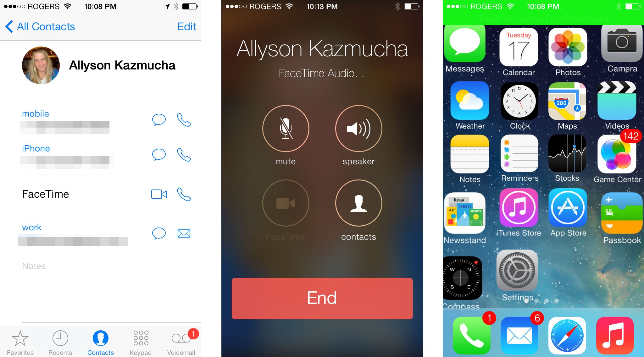
Task: Open Messages app from home screen
Action: point(464,50)
